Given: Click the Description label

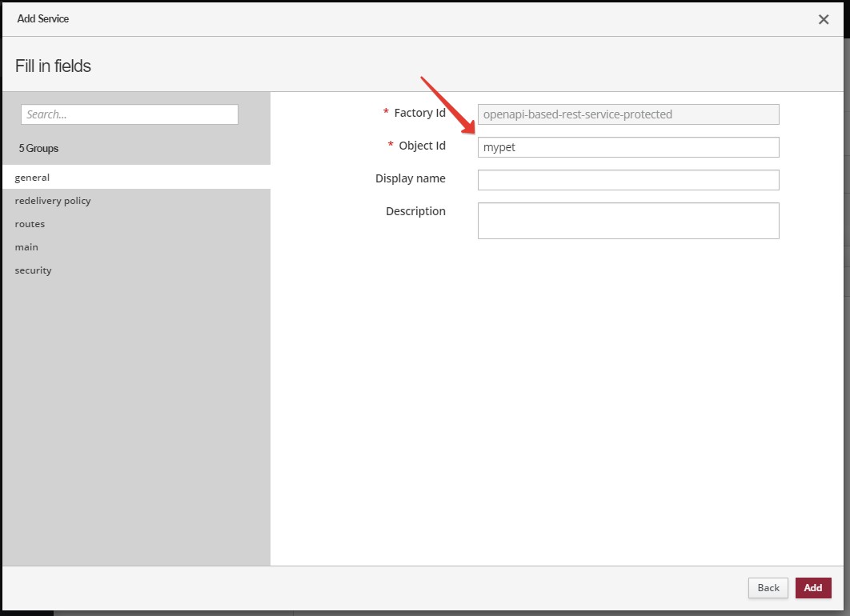Looking at the screenshot, I should coord(415,211).
